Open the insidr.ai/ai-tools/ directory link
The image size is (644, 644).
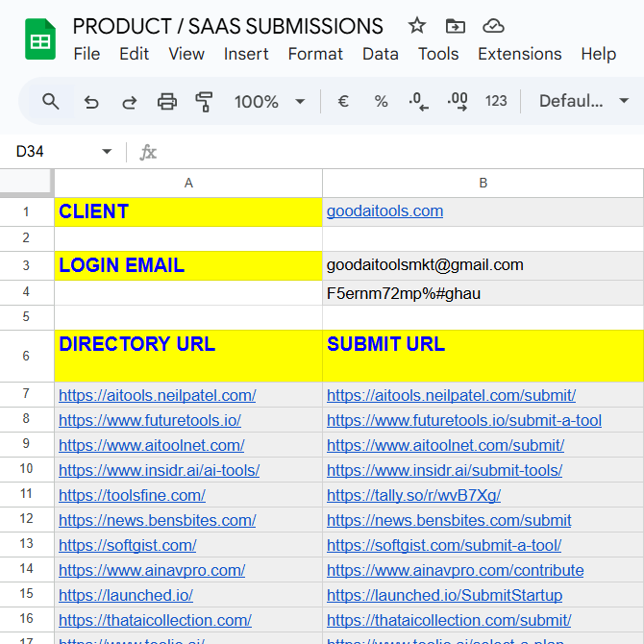(159, 471)
